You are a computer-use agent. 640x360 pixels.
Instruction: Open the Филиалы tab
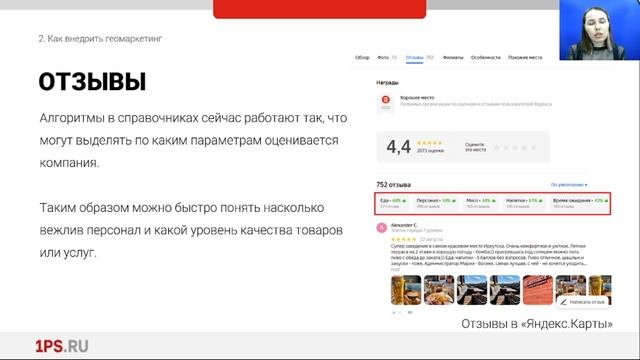453,58
